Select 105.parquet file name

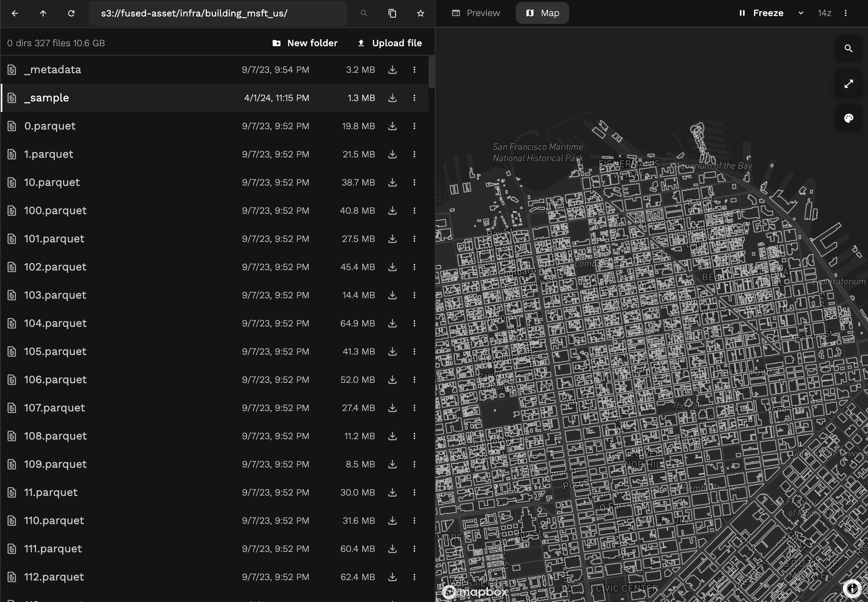pos(55,351)
